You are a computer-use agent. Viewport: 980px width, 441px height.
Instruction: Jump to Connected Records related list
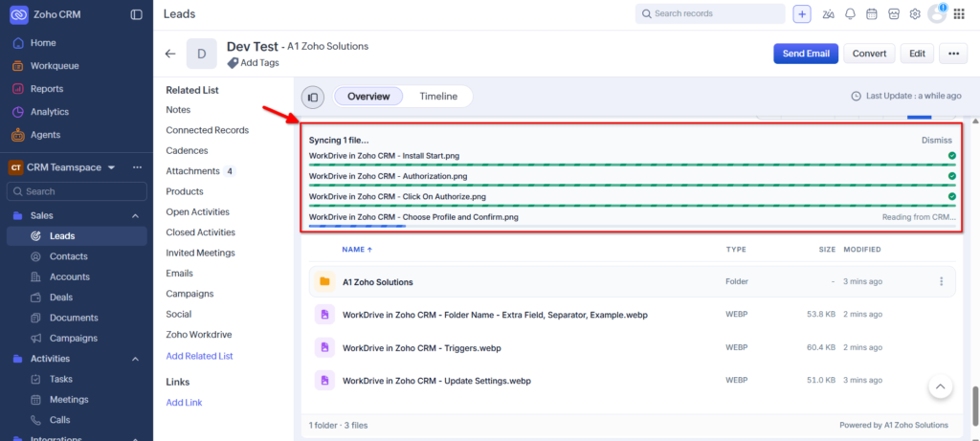(208, 130)
